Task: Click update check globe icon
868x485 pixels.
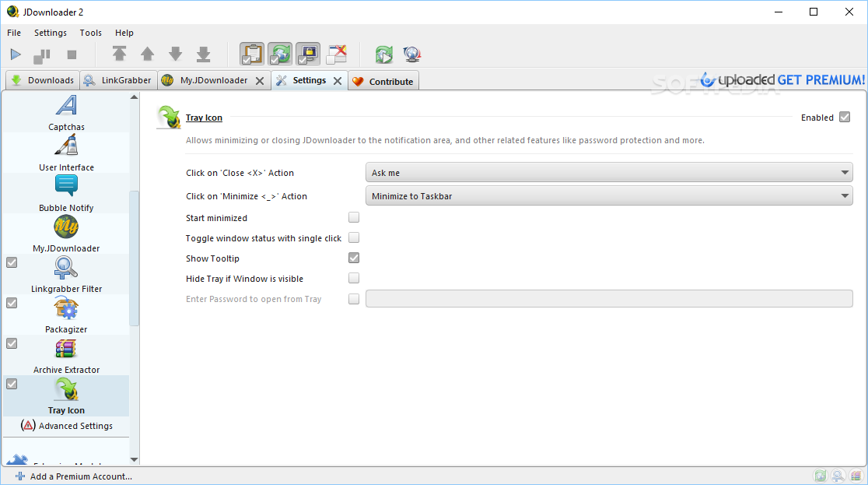Action: (412, 54)
